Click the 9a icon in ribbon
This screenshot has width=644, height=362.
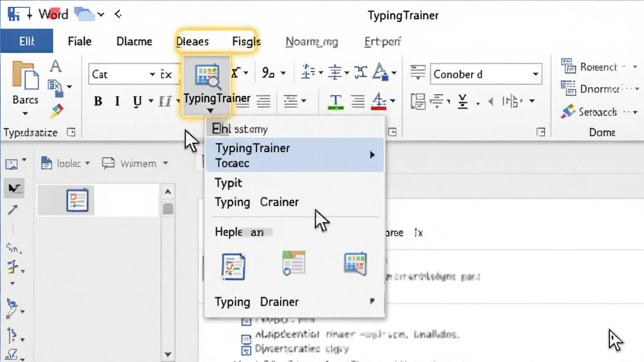click(268, 73)
